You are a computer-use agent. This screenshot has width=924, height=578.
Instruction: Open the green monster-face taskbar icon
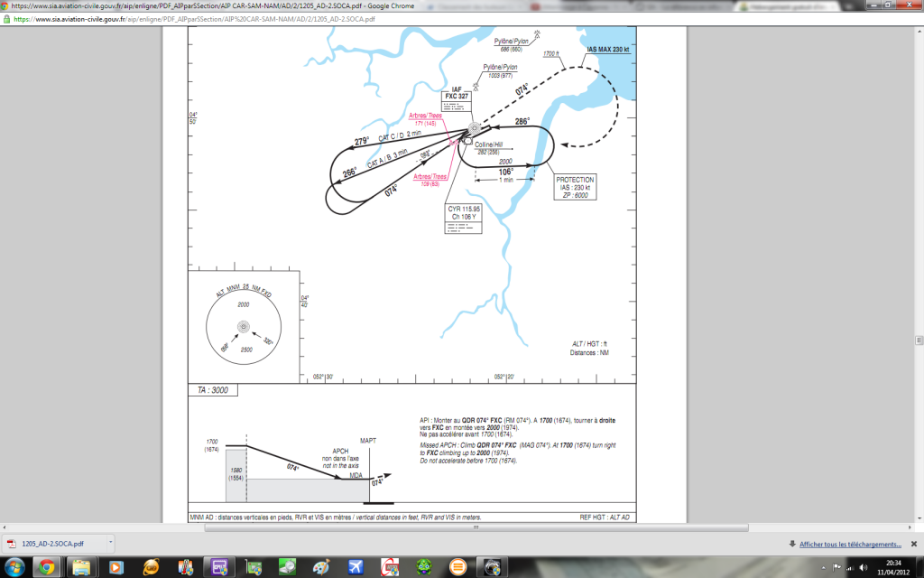[424, 566]
